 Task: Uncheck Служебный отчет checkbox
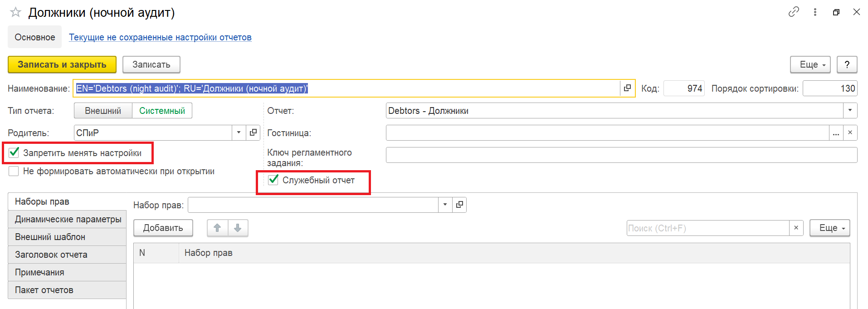(273, 180)
